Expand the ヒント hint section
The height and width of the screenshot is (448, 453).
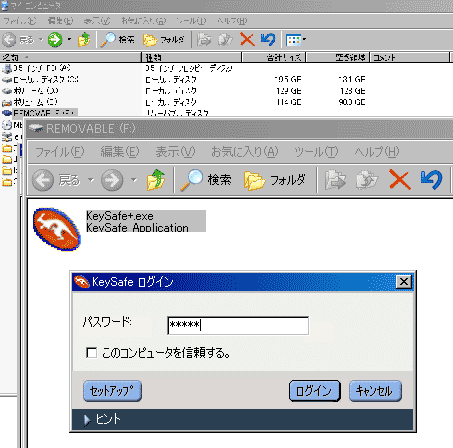[x=103, y=419]
